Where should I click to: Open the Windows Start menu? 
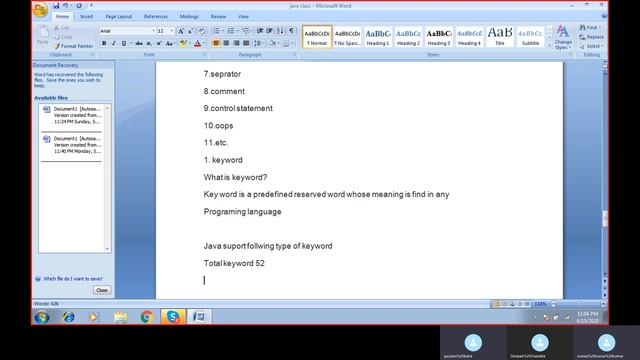pyautogui.click(x=42, y=317)
